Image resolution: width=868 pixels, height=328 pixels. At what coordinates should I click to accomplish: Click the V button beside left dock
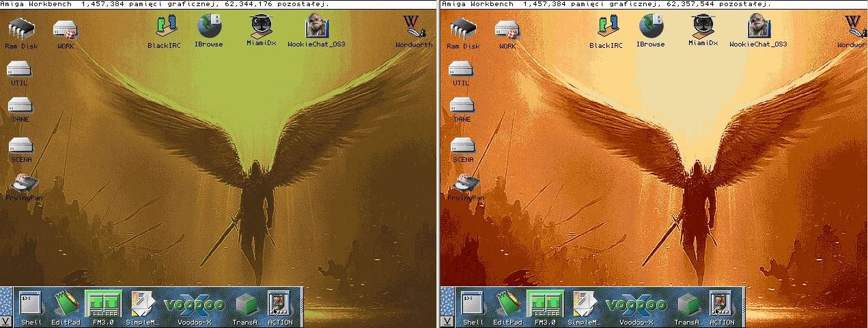6,320
